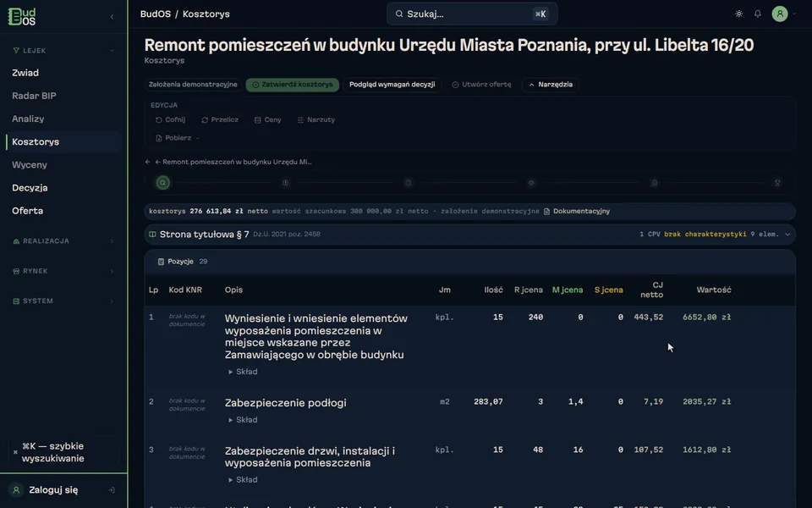This screenshot has width=812, height=508.
Task: Expand the RYNEK sidebar section
Action: 63,271
